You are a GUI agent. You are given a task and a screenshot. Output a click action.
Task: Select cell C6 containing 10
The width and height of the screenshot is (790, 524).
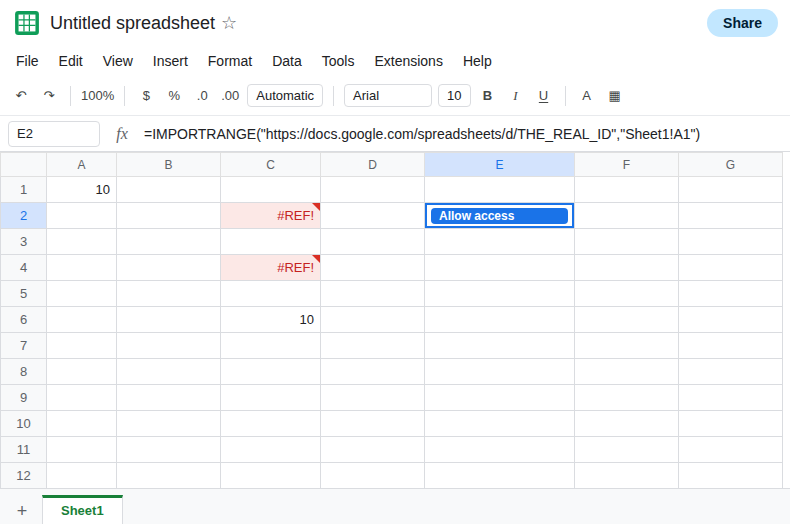pos(271,319)
